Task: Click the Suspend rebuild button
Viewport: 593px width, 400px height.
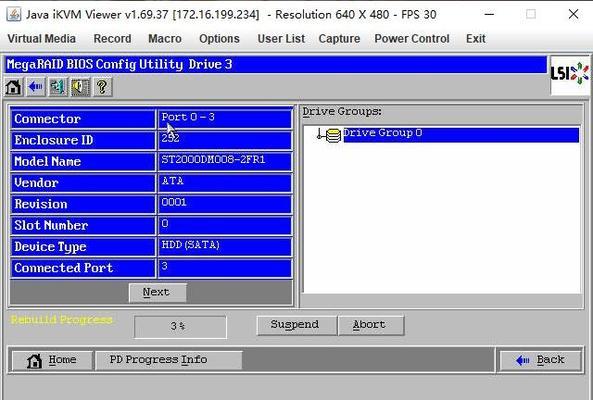Action: click(x=296, y=325)
